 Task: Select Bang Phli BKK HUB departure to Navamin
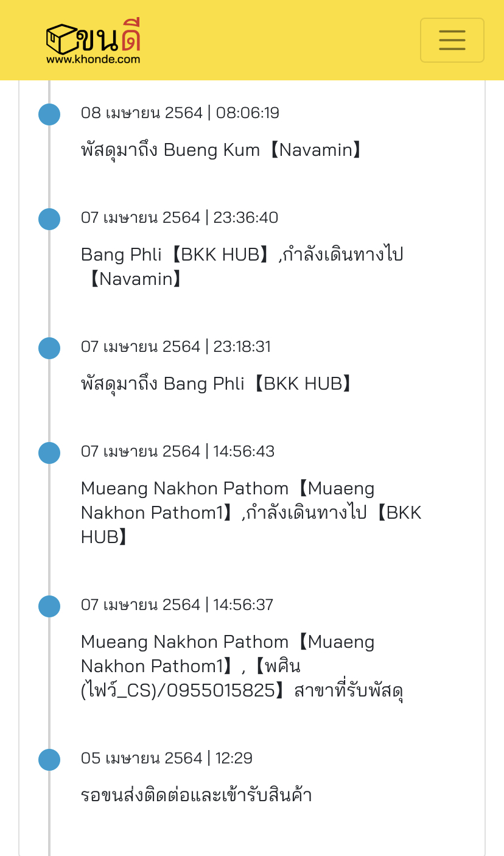(x=242, y=267)
